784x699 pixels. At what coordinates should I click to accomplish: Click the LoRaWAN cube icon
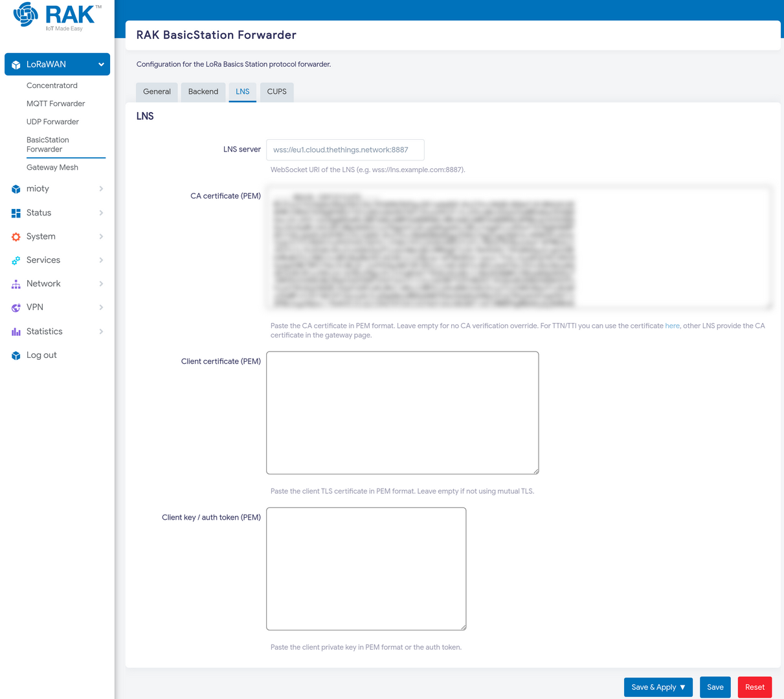pos(16,65)
